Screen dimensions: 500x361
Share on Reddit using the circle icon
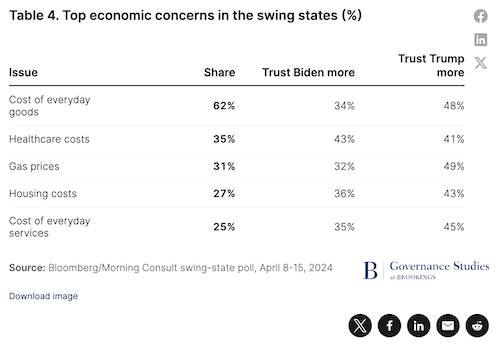(477, 325)
